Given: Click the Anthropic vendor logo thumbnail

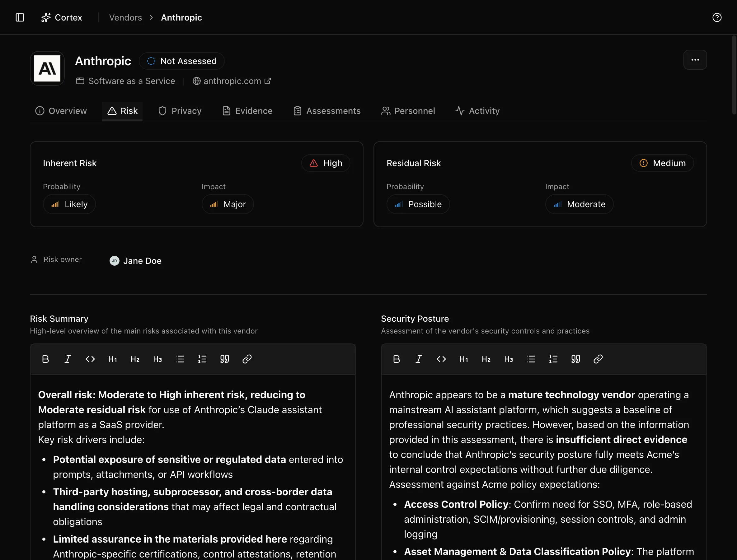Looking at the screenshot, I should tap(47, 68).
